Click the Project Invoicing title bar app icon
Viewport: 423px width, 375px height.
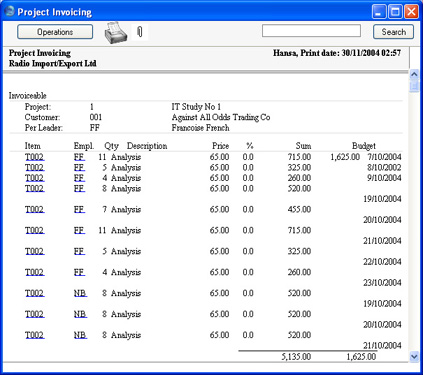click(10, 11)
